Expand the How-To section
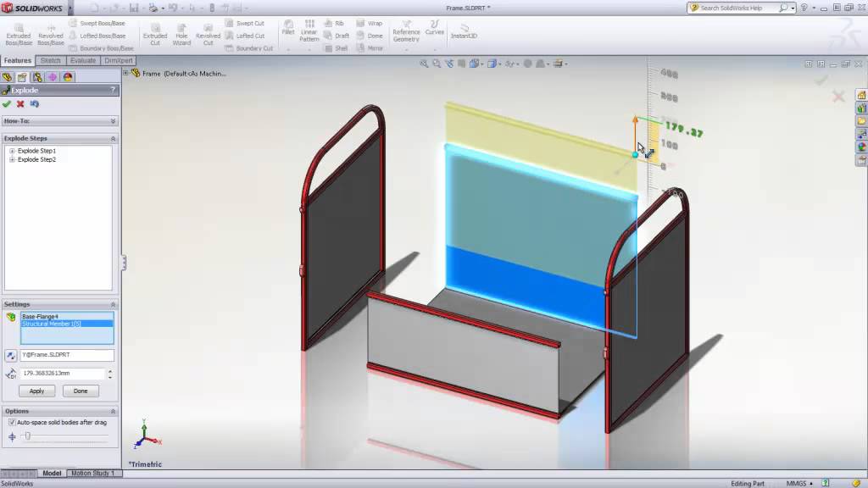 tap(113, 121)
